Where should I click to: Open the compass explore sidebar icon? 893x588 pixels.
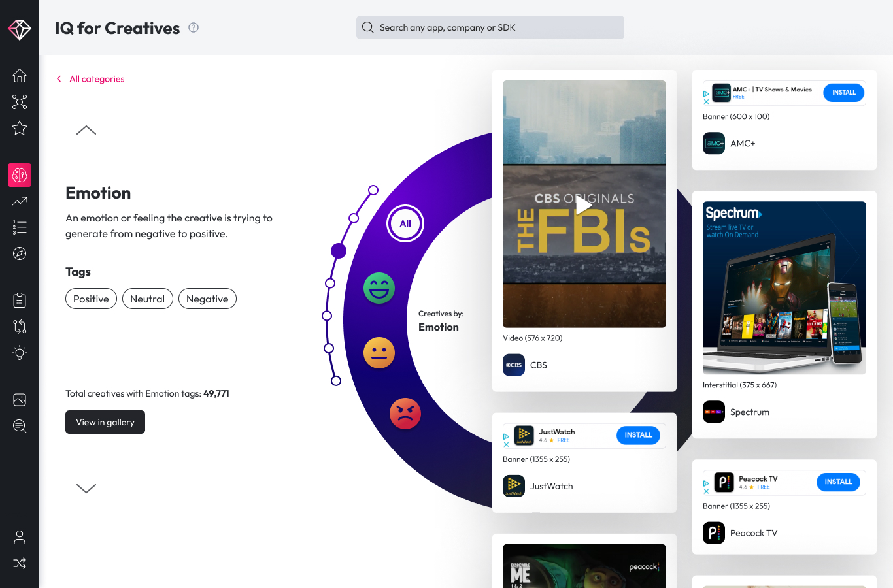point(20,253)
